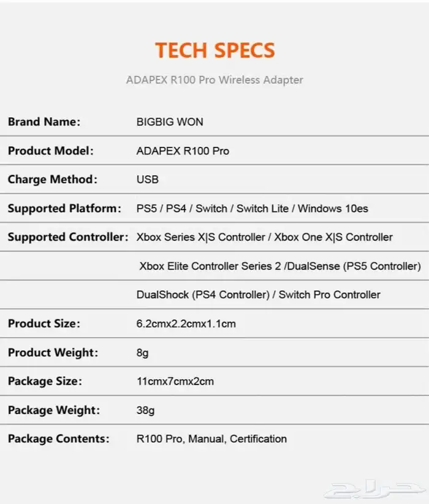The width and height of the screenshot is (429, 504).
Task: Select the 11cmx7cmx2cm package size value
Action: click(x=175, y=381)
